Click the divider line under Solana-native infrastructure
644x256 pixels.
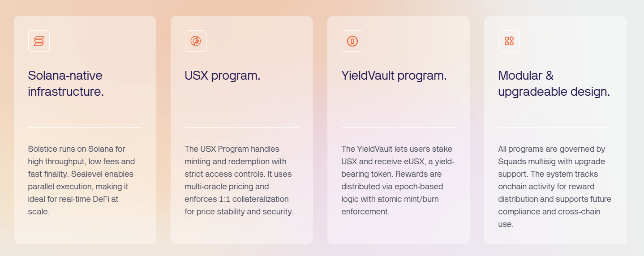(85, 128)
